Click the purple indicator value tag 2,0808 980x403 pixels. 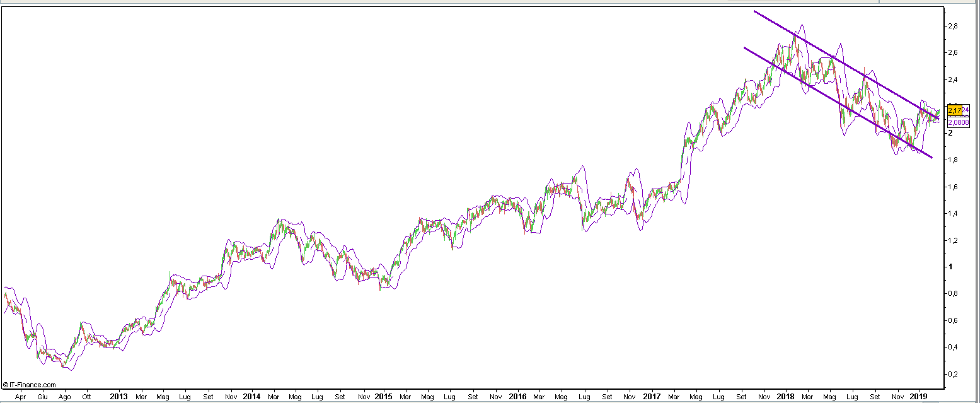(x=959, y=122)
